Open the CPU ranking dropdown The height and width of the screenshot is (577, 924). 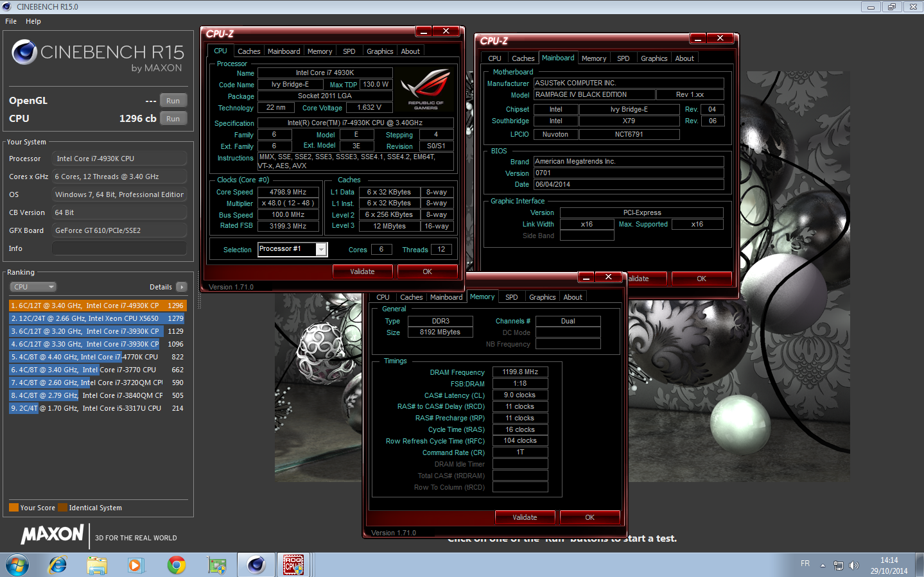coord(33,287)
